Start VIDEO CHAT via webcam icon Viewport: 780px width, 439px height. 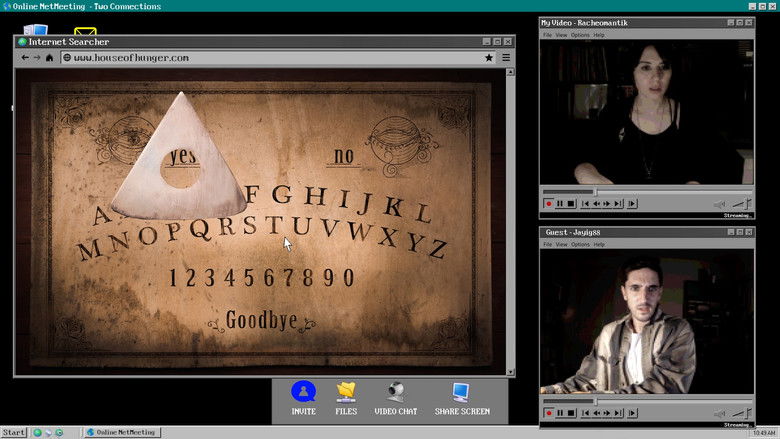point(396,392)
